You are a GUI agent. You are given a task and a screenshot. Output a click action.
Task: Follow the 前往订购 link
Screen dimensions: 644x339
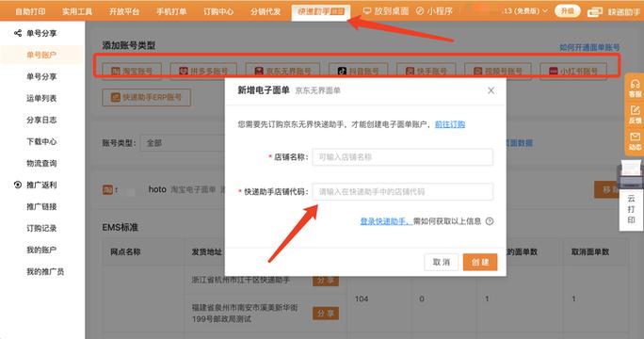tap(450, 124)
